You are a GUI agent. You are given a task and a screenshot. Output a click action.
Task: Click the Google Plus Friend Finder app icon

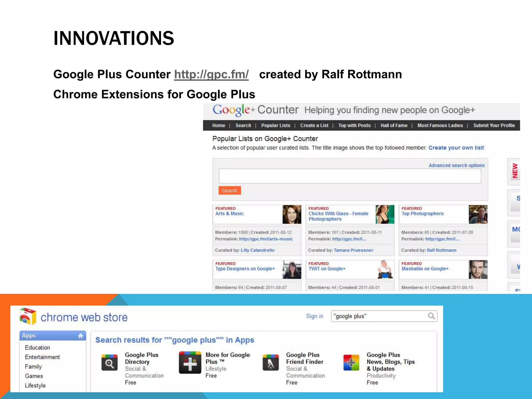pyautogui.click(x=271, y=363)
